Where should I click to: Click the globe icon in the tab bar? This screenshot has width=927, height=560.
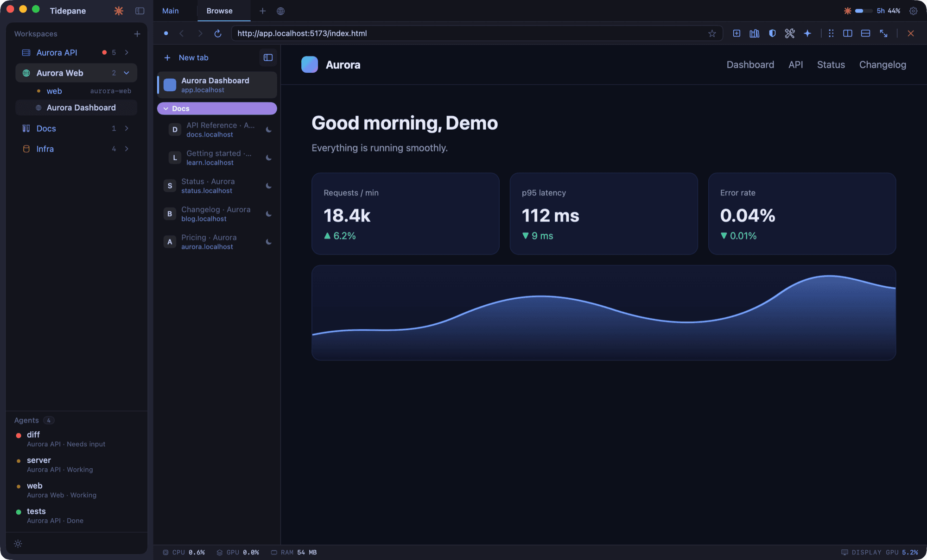(280, 11)
